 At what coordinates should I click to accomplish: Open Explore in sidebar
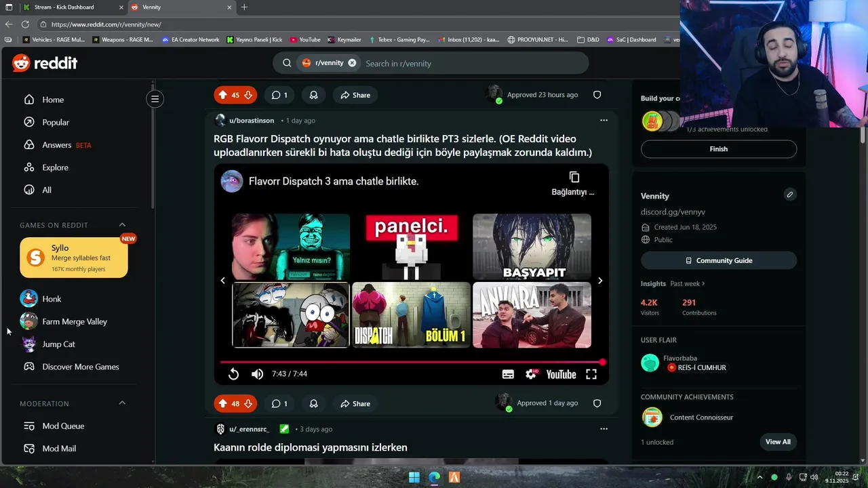(55, 167)
